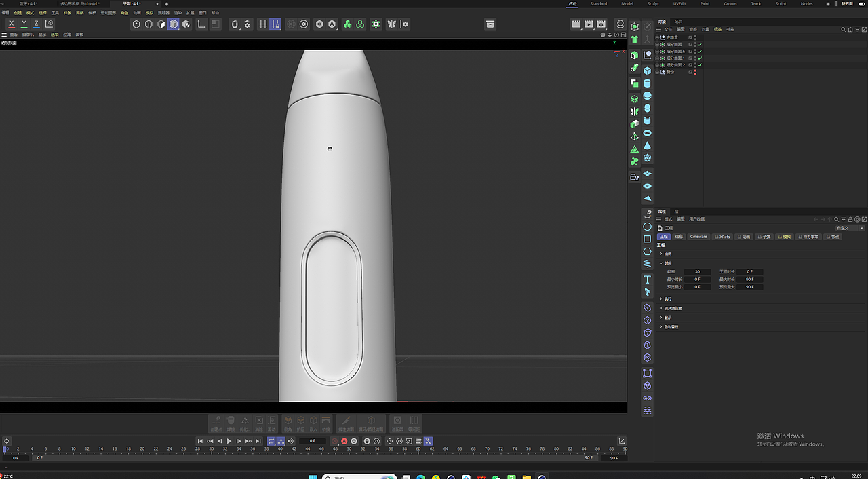Click the Cineware attribute tab button
Screen dimensions: 868x479
(x=698, y=237)
